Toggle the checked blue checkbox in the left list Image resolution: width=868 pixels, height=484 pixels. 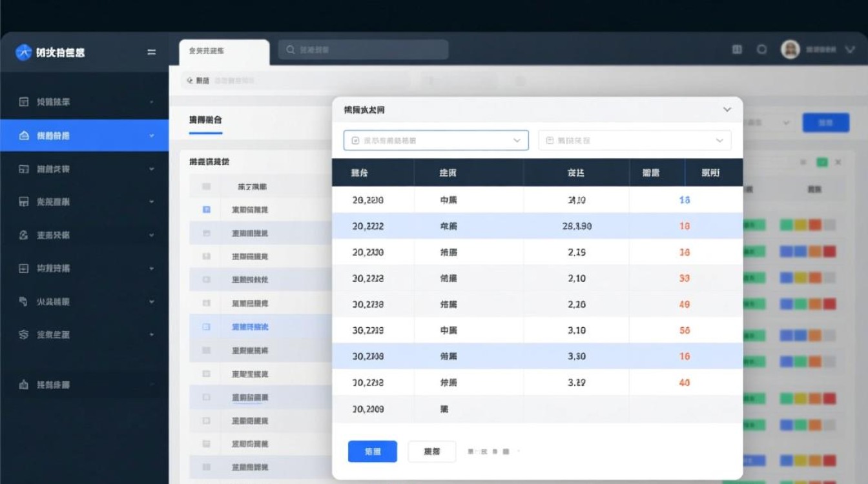[207, 210]
